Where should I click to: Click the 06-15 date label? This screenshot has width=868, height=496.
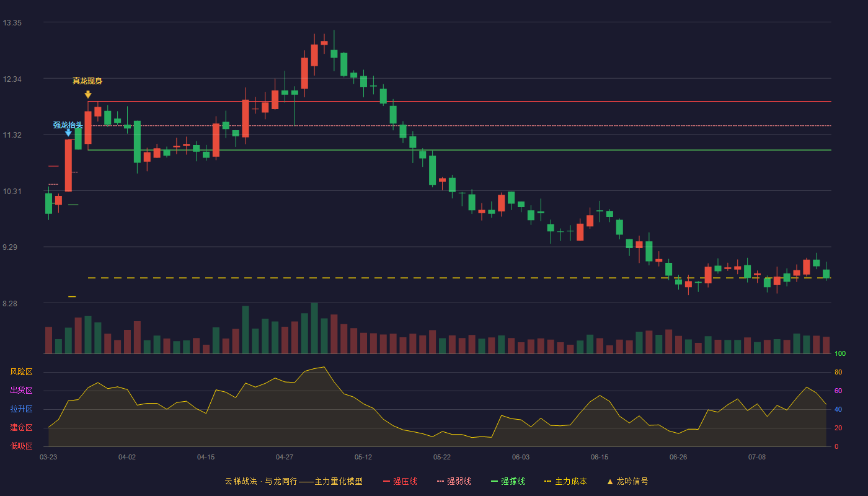pyautogui.click(x=600, y=457)
